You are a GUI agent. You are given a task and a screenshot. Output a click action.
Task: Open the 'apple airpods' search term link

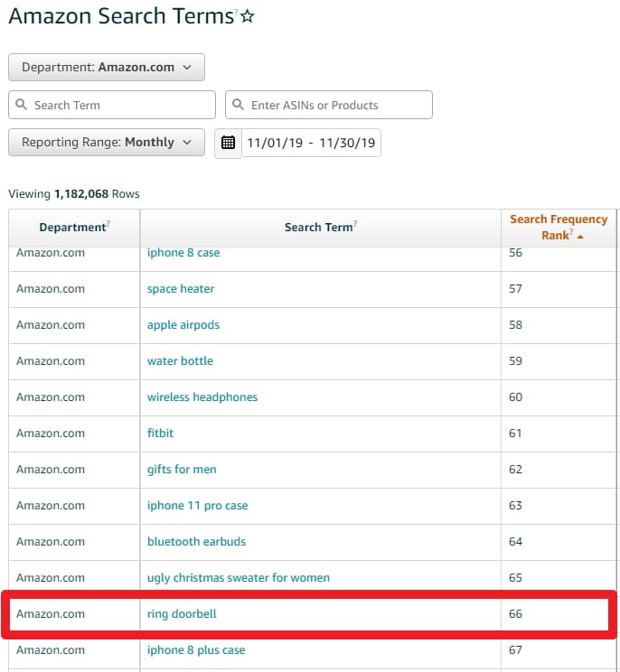coord(183,325)
